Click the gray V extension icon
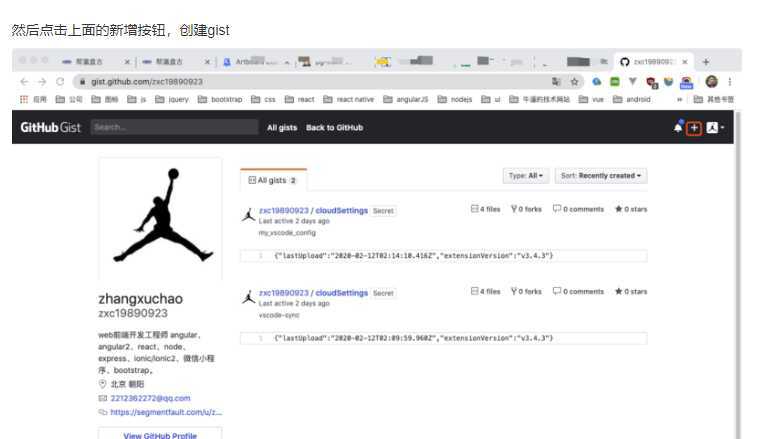Screen dimensions: 771x439 (x=633, y=81)
